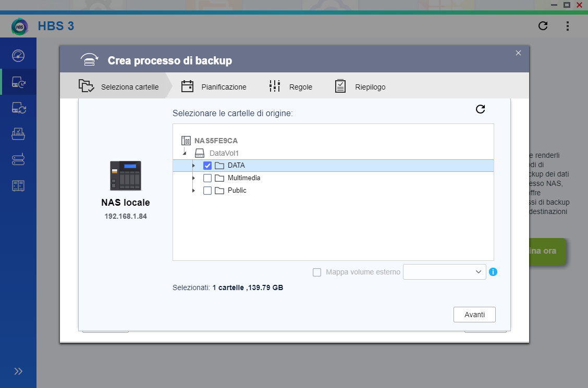
Task: Click the HBS 3 title text
Action: pos(56,26)
